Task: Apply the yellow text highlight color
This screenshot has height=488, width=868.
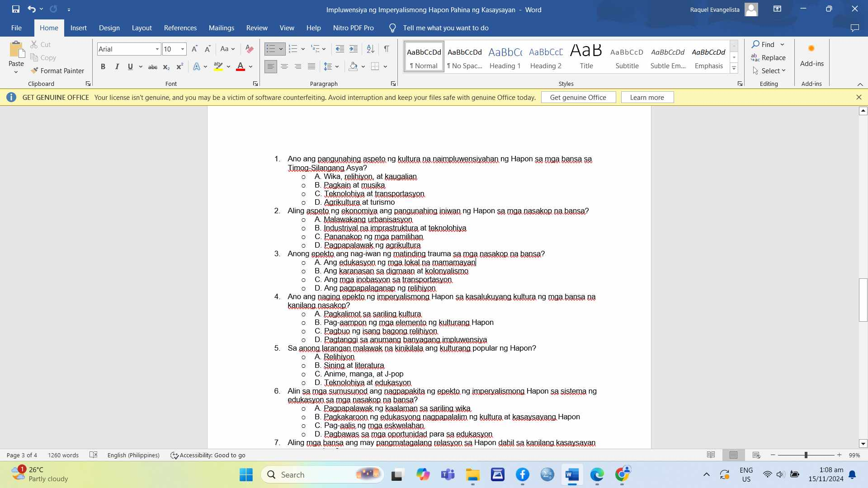Action: pos(218,67)
